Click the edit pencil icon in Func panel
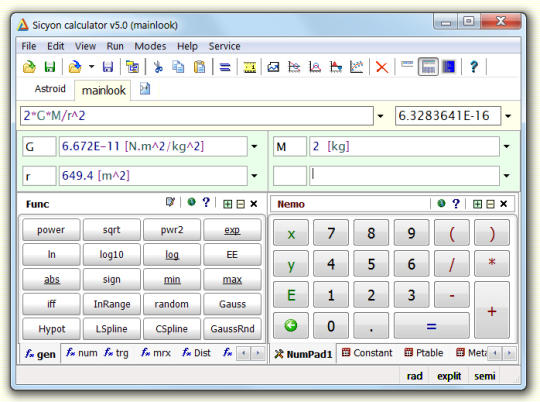This screenshot has width=540, height=402. click(170, 202)
